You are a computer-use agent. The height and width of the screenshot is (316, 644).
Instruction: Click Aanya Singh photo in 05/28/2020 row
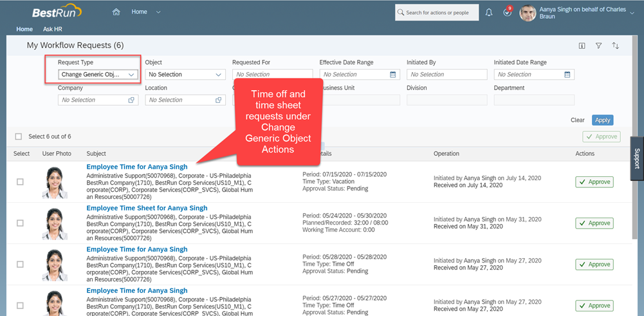coord(55,265)
